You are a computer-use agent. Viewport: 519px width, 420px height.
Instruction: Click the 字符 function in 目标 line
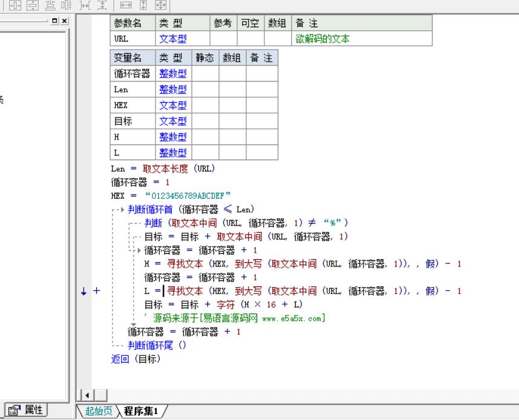point(226,305)
